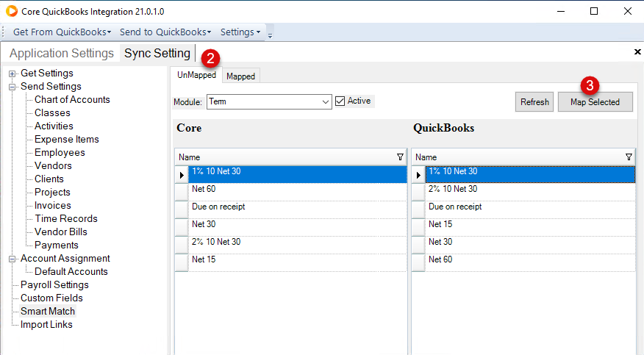The image size is (644, 355).
Task: Select Vendor Bills in the tree
Action: tap(61, 232)
